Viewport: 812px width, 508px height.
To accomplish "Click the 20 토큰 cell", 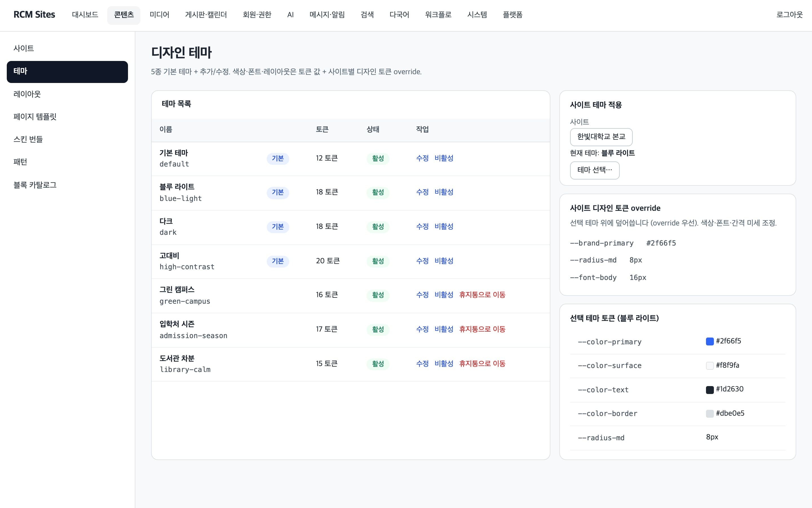I will pos(328,261).
